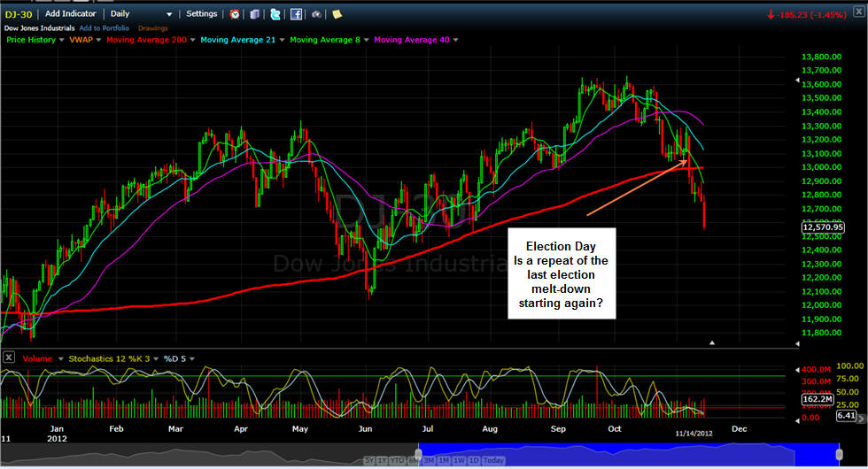868x469 pixels.
Task: Expand the Price History dropdown arrow
Action: (61, 40)
